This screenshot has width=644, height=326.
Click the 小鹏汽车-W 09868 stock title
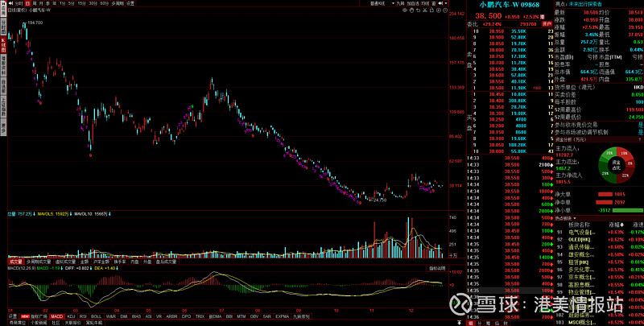[x=510, y=5]
